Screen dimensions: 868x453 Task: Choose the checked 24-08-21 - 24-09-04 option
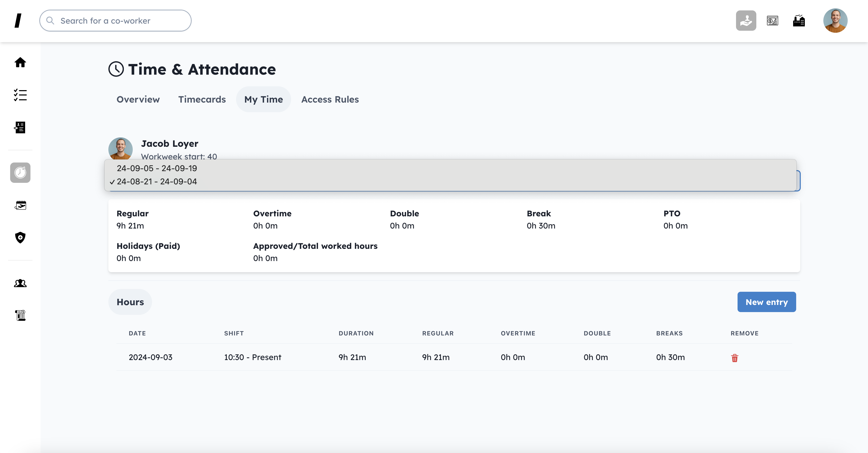tap(157, 181)
